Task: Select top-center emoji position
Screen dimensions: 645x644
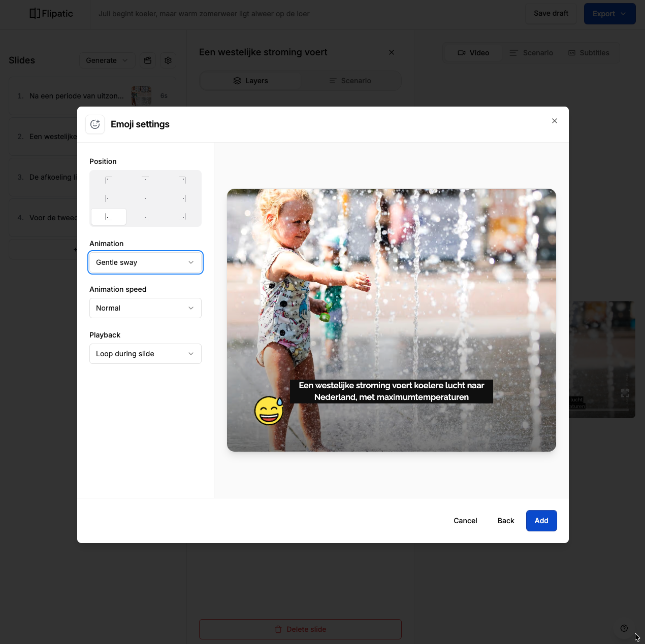Action: click(x=145, y=180)
